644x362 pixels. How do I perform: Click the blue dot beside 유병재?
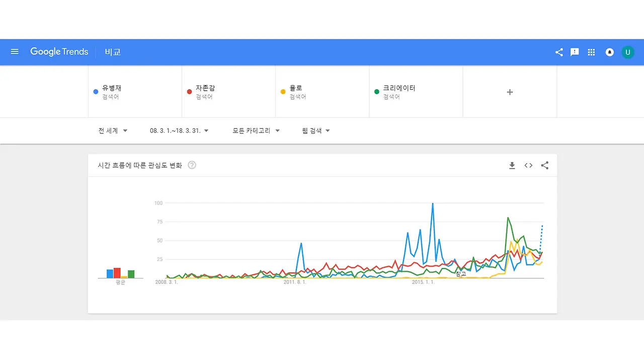(95, 91)
